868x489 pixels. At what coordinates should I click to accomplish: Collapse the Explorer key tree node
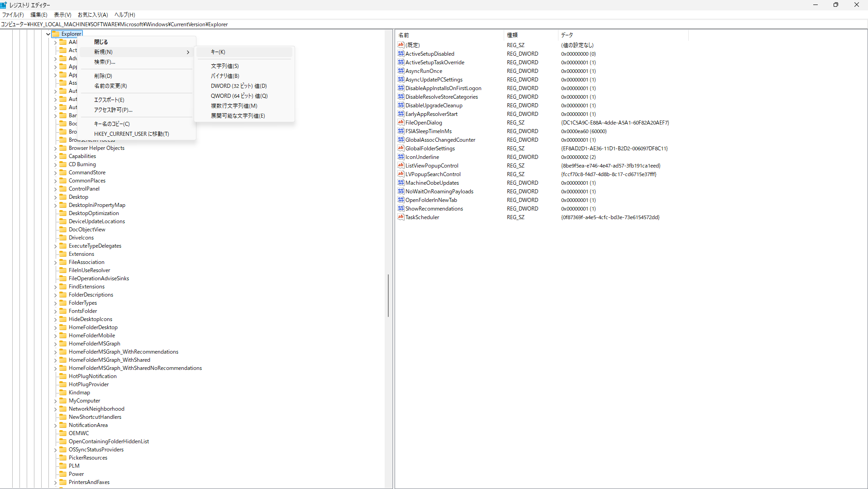point(48,34)
